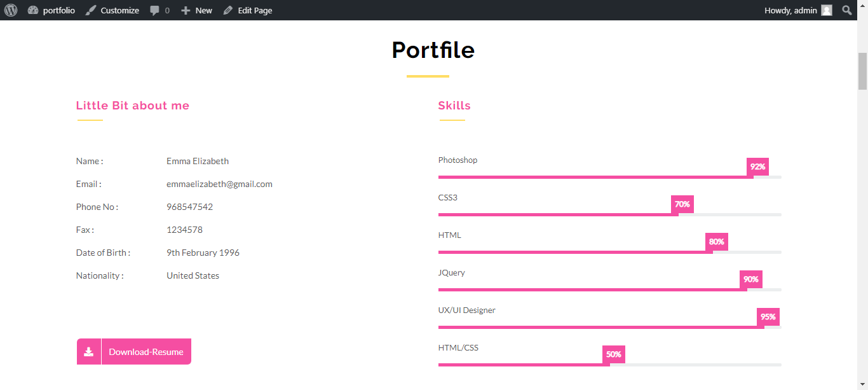Click the HTML/CSS 50% progress badge

tap(614, 354)
